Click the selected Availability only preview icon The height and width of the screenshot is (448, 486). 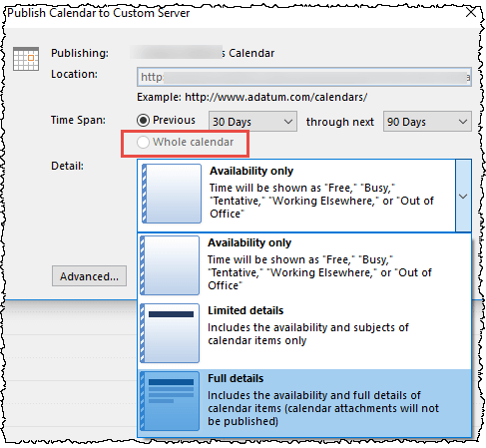[x=172, y=194]
